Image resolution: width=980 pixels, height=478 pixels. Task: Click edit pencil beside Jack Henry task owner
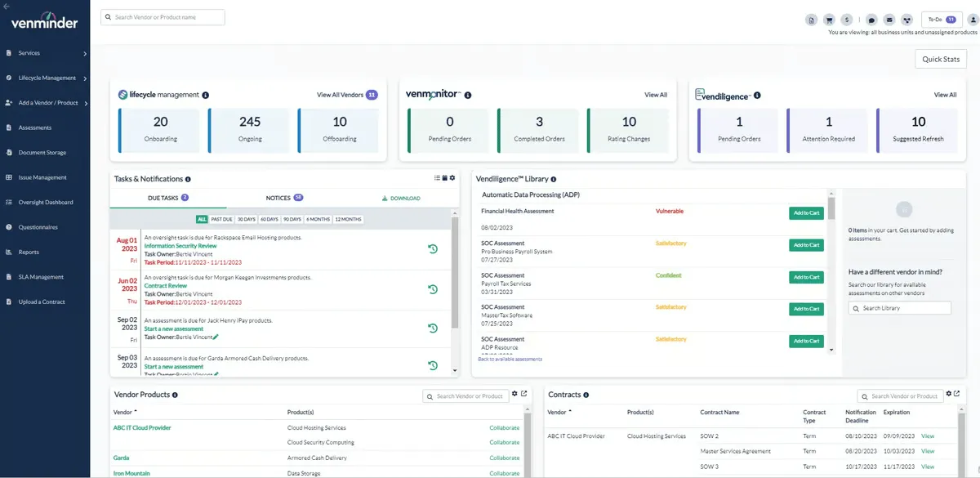[216, 337]
